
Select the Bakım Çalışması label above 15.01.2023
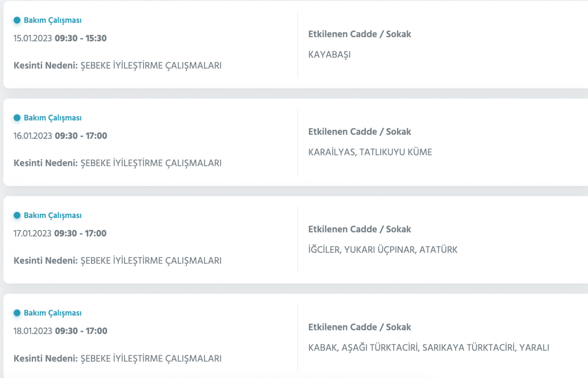52,20
